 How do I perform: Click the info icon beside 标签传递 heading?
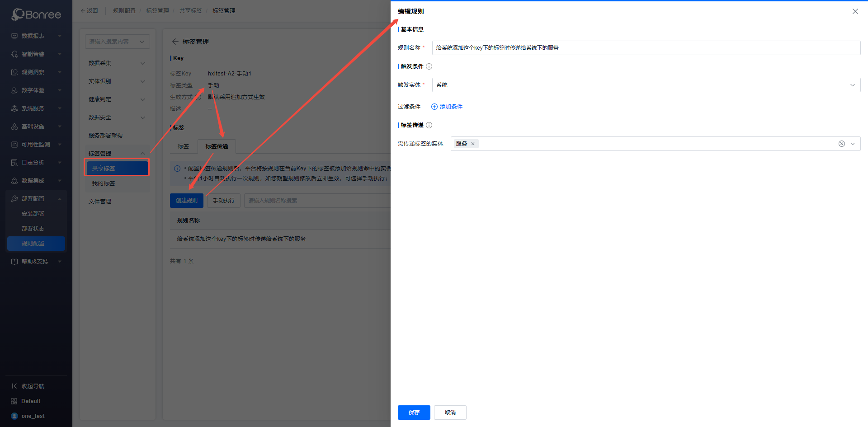click(x=429, y=125)
